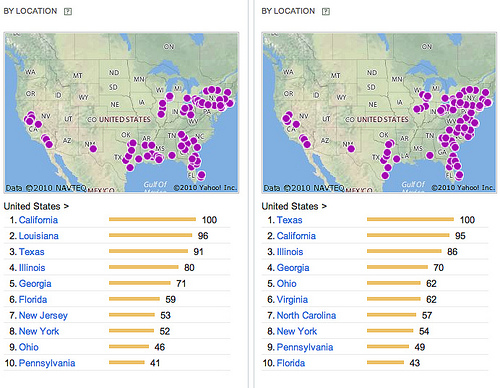Click the left United States > breadcrumb
Viewport: 500px width, 388px height.
point(36,207)
